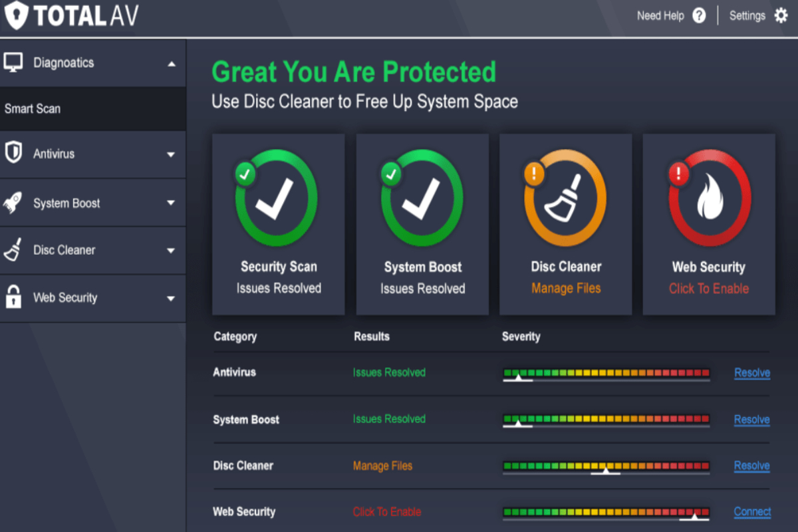
Task: Expand the Antivirus sidebar arrow
Action: pyautogui.click(x=171, y=155)
